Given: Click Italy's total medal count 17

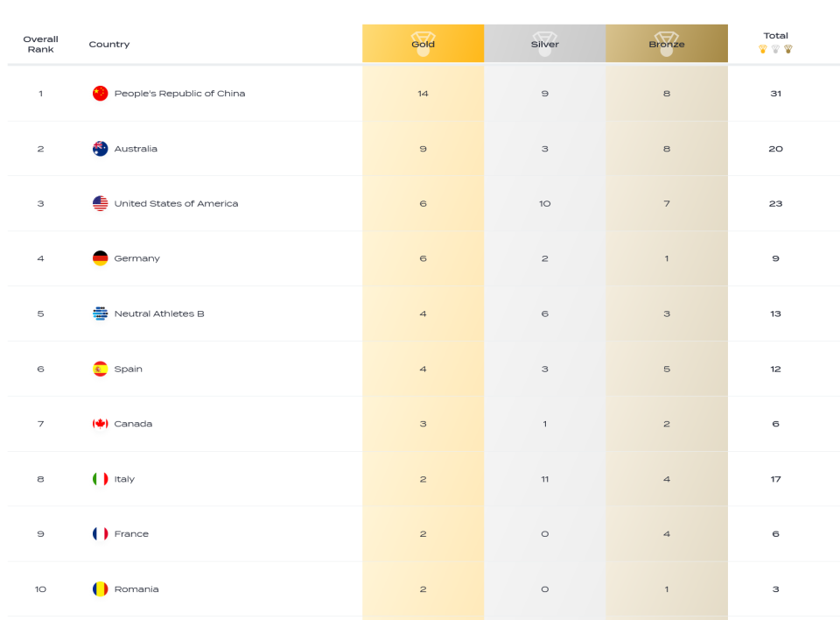Looking at the screenshot, I should point(776,479).
